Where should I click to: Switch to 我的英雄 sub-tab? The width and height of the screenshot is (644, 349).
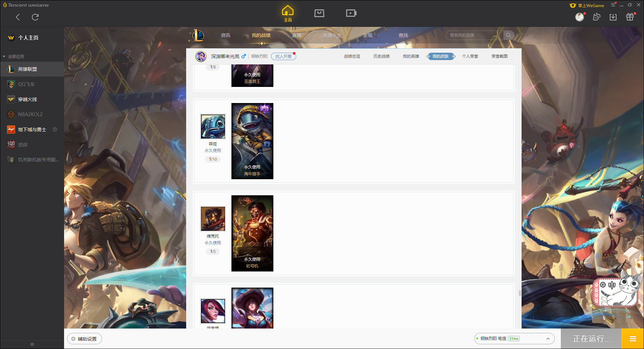point(411,56)
